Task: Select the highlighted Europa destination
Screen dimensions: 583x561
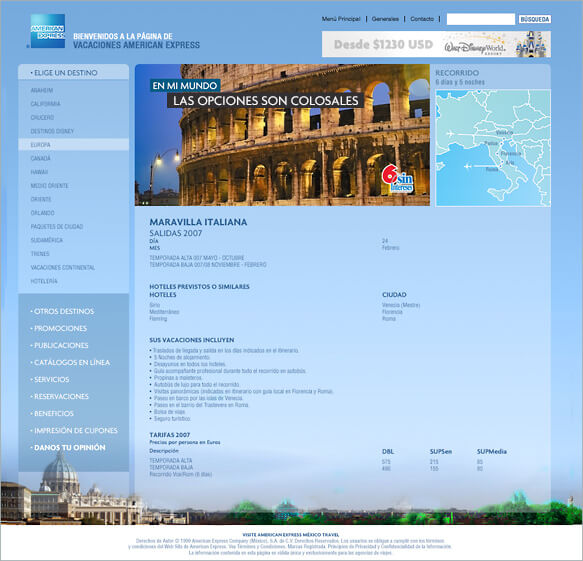Action: pyautogui.click(x=74, y=145)
